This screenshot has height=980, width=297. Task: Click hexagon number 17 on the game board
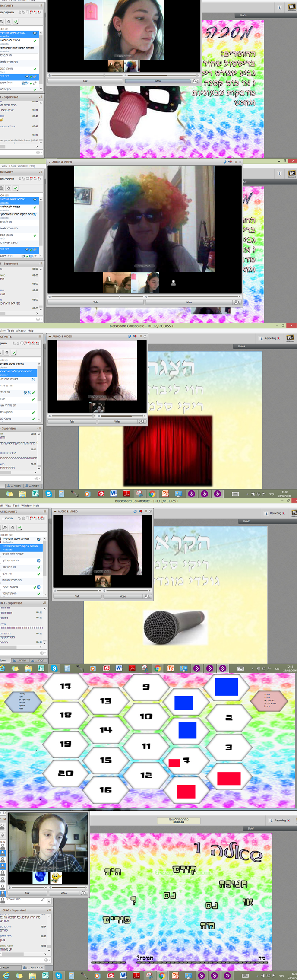coord(66,686)
